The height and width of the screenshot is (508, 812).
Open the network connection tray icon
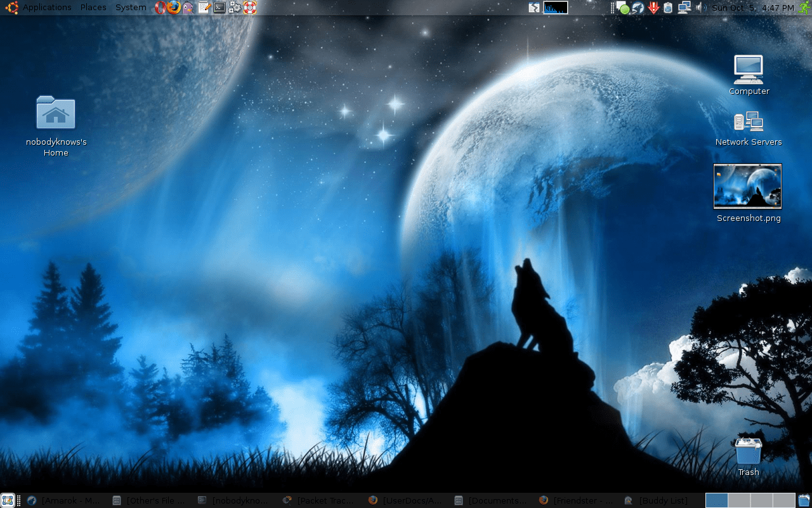[684, 8]
